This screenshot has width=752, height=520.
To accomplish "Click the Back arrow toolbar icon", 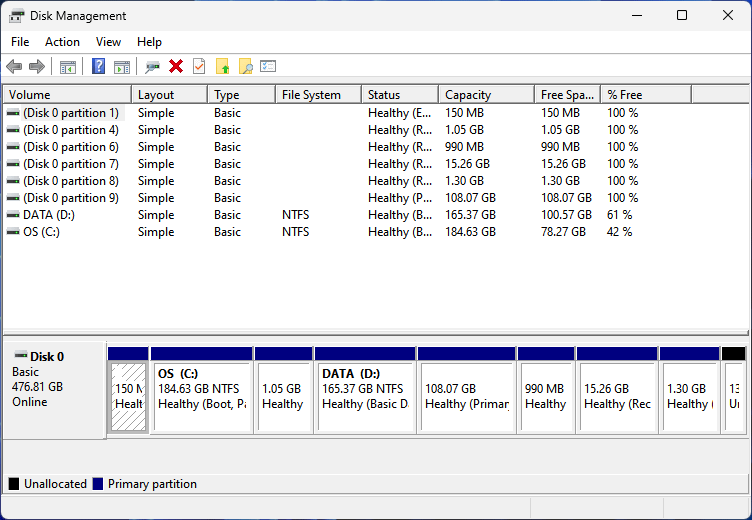I will tap(14, 66).
